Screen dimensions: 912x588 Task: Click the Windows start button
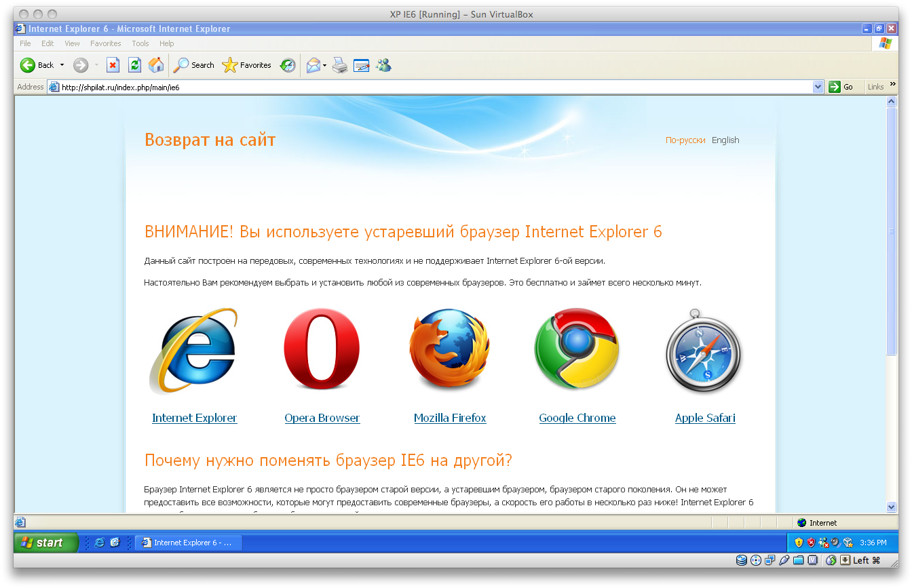(46, 543)
